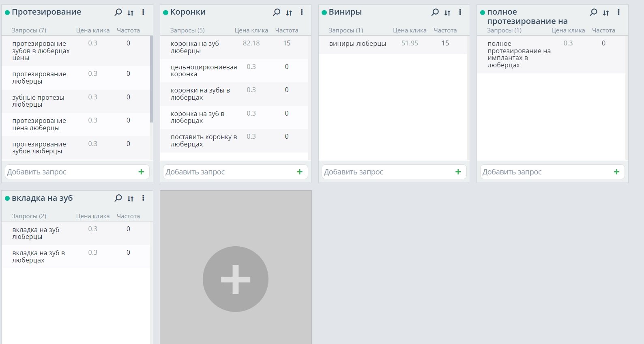
Task: Click the Протезирование list scrollbar
Action: 152,79
